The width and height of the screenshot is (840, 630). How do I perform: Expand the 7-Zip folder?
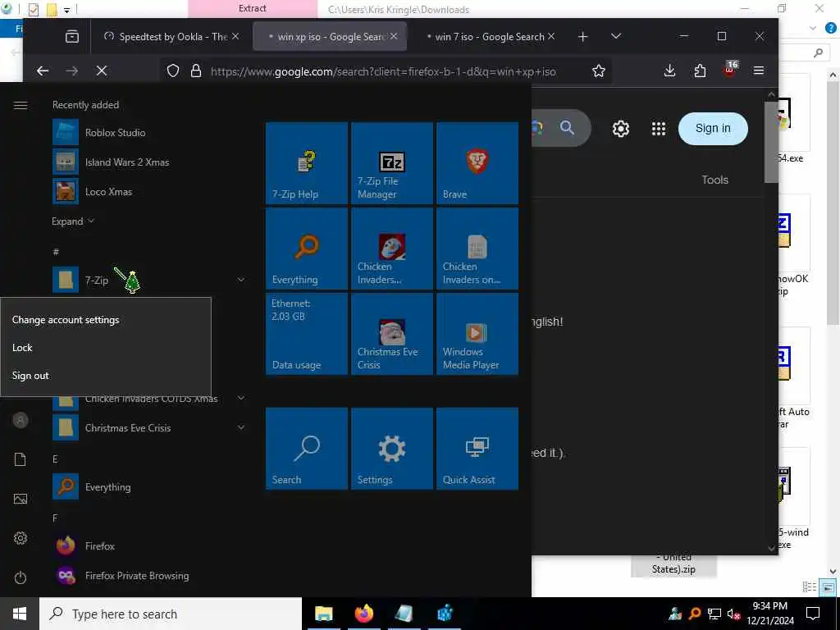click(x=241, y=280)
